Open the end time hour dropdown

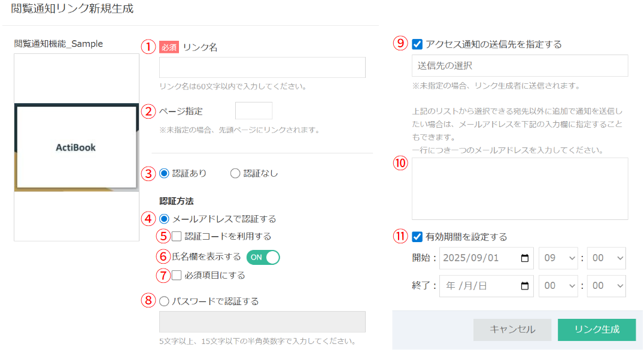[558, 286]
